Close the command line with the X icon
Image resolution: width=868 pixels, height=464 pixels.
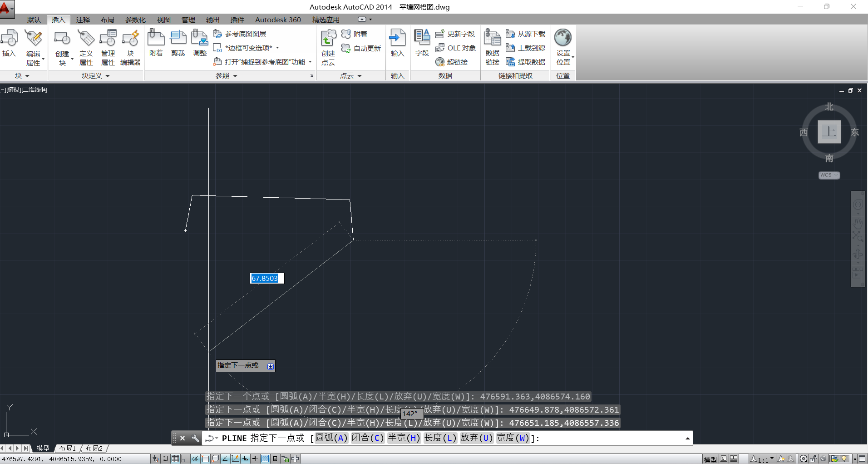[182, 438]
